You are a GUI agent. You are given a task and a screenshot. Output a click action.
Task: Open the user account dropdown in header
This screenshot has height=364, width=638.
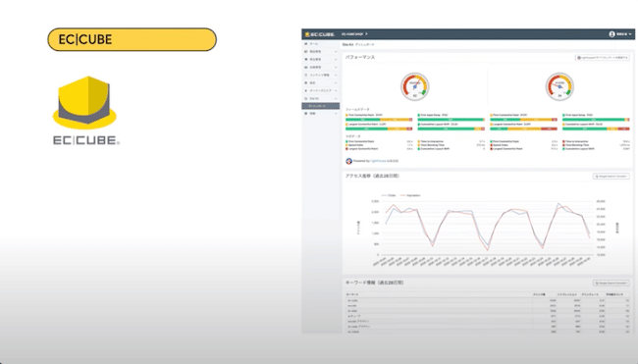pos(620,34)
